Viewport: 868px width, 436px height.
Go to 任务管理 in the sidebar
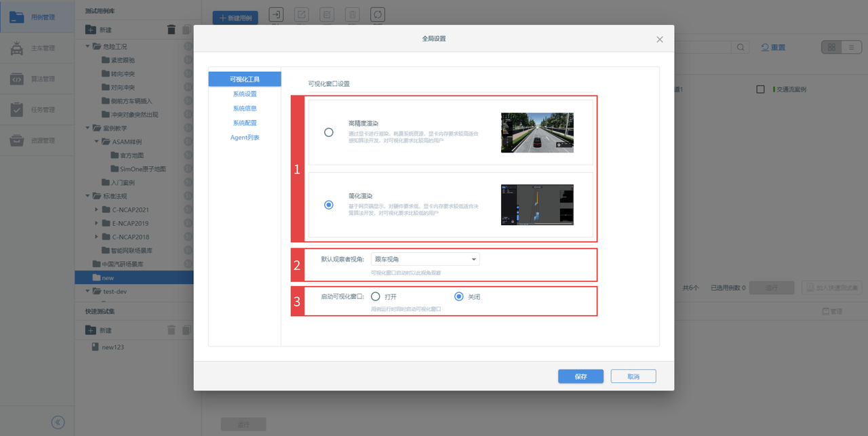17,110
